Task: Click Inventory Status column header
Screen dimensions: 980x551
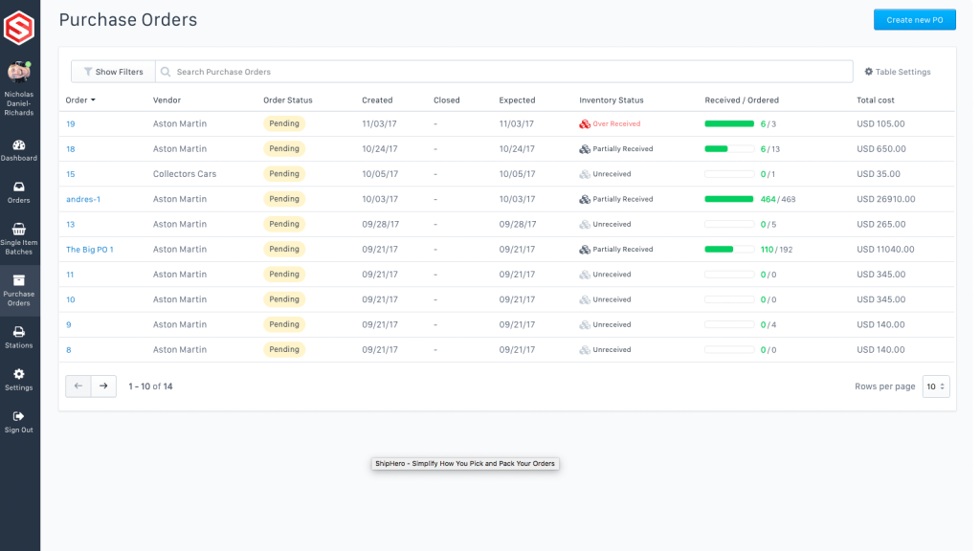Action: 611,100
